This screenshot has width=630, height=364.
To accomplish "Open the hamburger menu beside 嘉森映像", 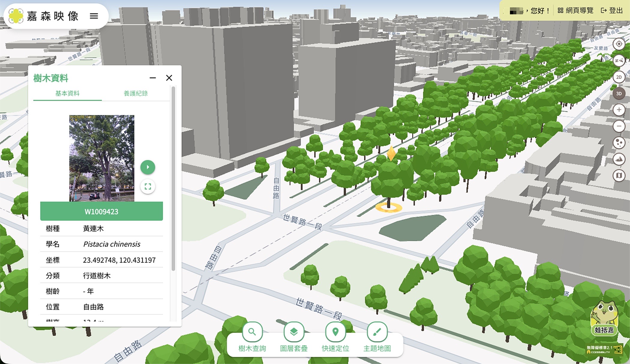I will pyautogui.click(x=94, y=16).
